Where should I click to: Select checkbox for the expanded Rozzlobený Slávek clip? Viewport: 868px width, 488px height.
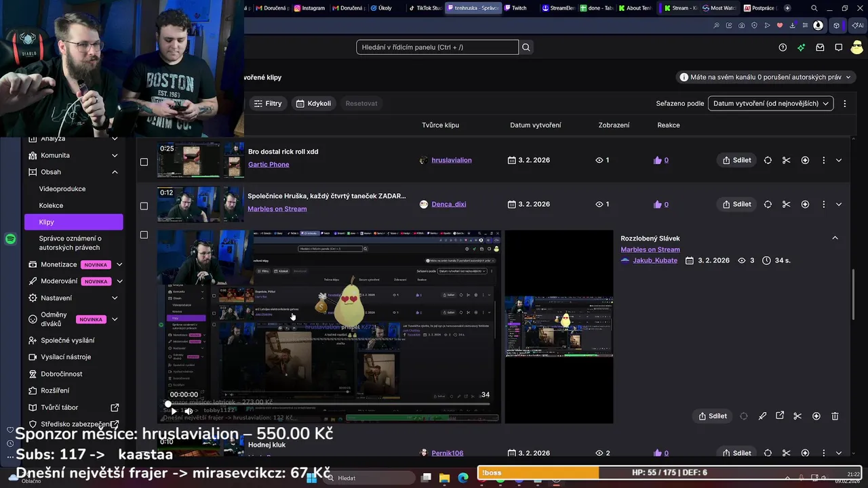[x=144, y=235]
